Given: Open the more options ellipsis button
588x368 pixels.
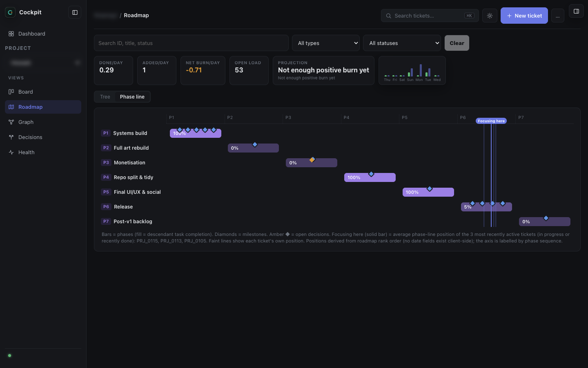Looking at the screenshot, I should tap(557, 16).
